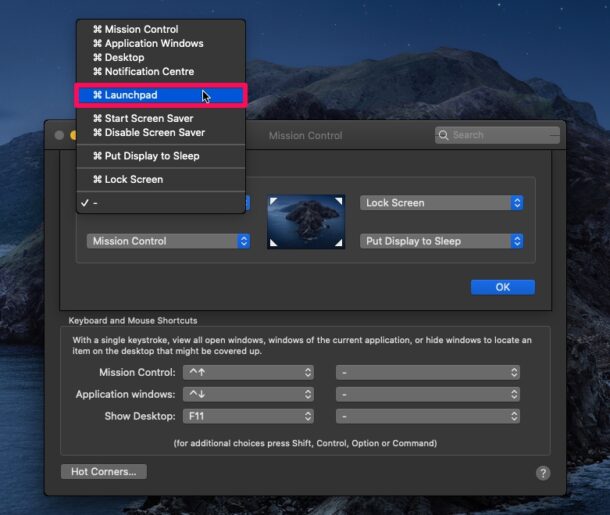Viewport: 610px width, 515px height.
Task: Choose Mission Control in the hot corner menu
Action: click(161, 29)
